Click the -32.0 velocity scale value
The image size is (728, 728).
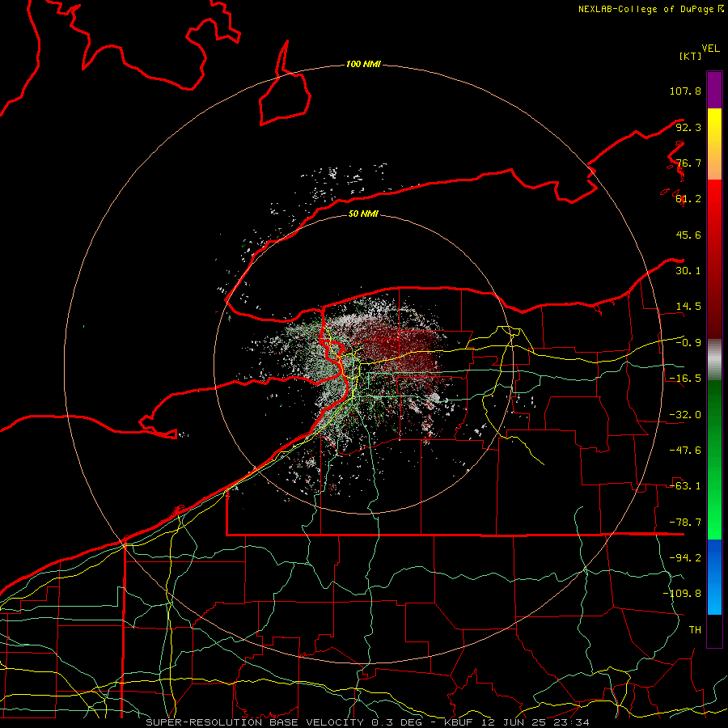click(685, 415)
